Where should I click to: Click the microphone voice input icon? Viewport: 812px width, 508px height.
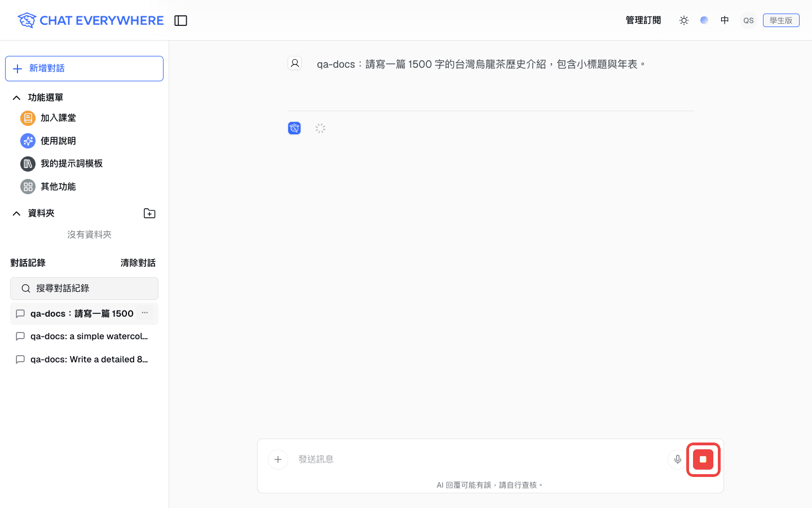pos(678,459)
